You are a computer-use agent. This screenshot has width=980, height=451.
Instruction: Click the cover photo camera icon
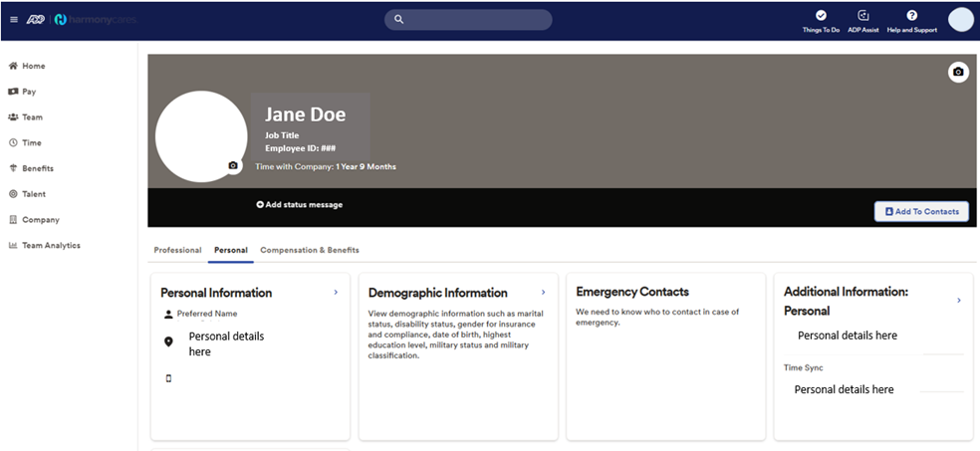(958, 72)
